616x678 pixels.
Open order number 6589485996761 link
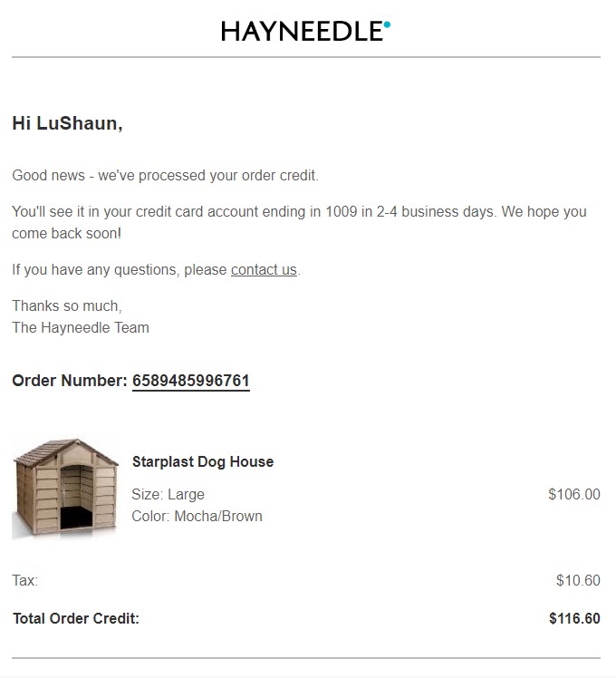(190, 381)
